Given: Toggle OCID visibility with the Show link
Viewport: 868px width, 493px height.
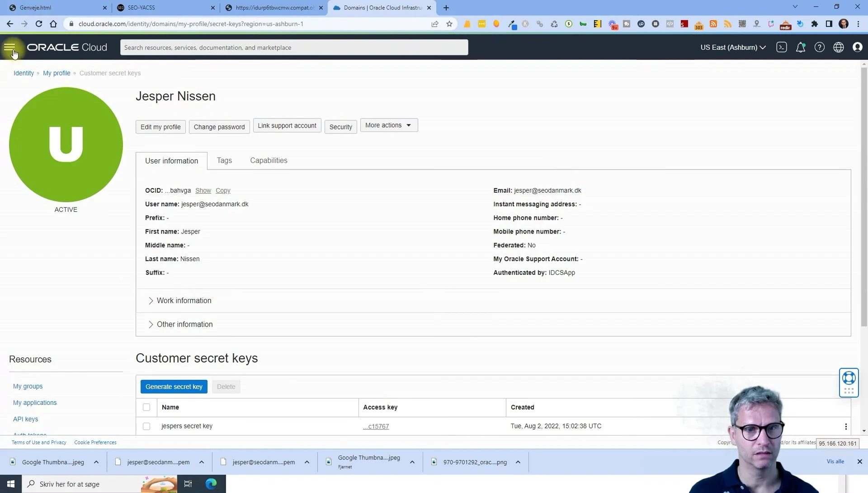Looking at the screenshot, I should (x=203, y=190).
